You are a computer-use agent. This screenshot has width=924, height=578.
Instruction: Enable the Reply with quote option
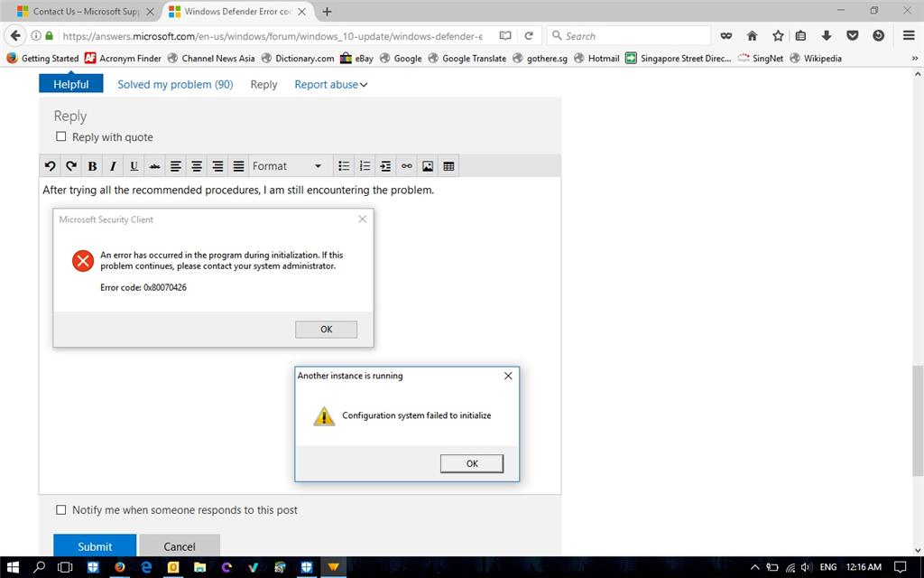60,136
